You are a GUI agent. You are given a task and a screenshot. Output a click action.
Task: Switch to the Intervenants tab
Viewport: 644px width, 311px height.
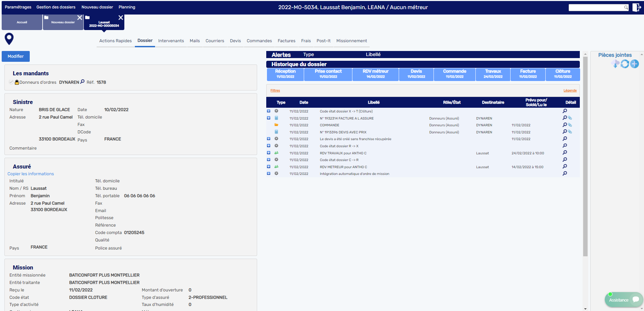(171, 41)
